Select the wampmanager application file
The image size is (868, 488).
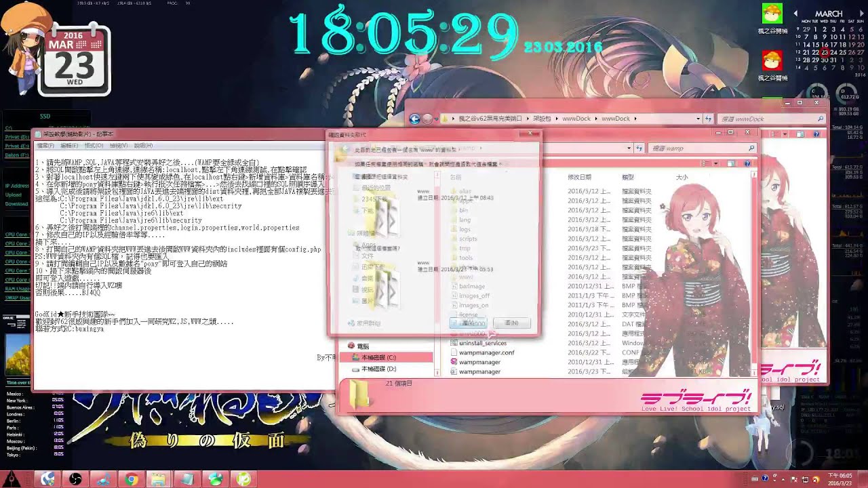coord(479,362)
